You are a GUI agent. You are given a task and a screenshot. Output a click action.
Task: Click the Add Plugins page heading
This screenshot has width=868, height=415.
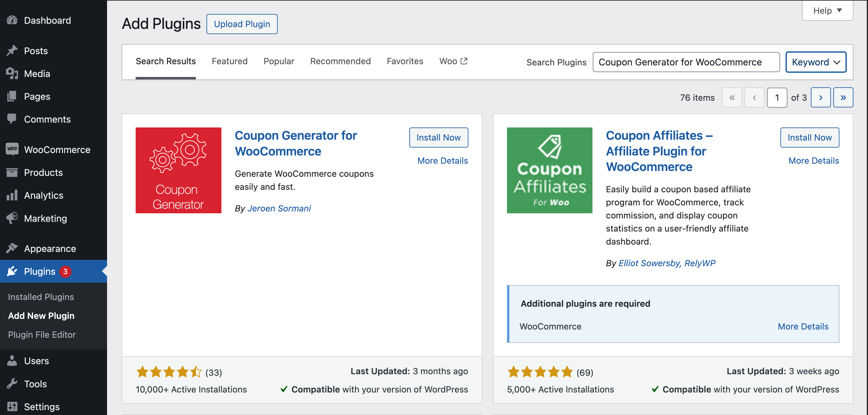[161, 24]
